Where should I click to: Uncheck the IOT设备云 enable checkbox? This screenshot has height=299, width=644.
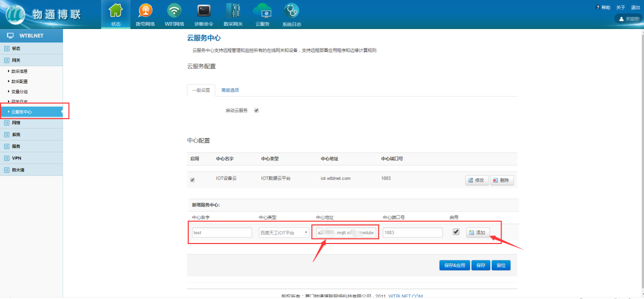point(192,180)
